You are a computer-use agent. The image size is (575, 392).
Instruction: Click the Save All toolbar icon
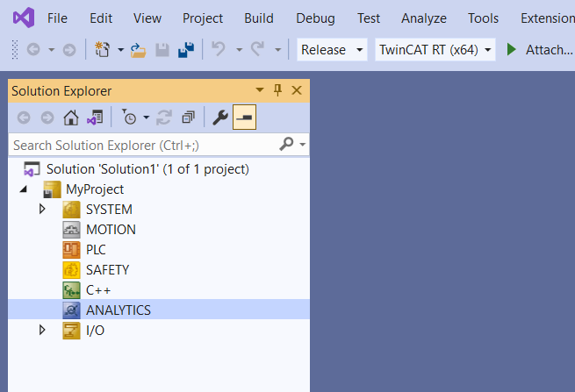186,49
